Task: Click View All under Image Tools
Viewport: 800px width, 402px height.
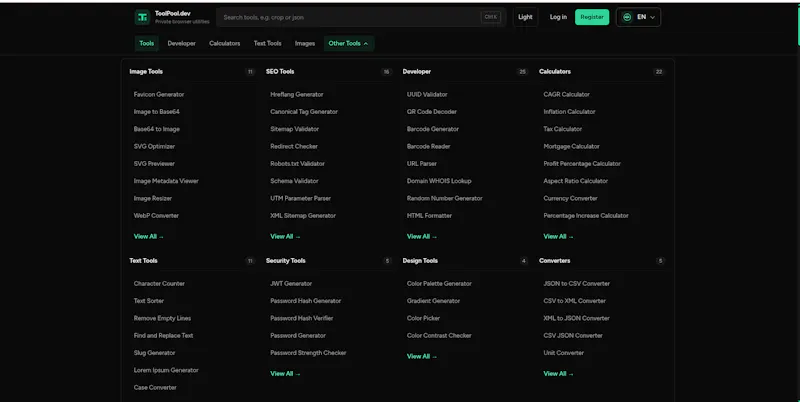Action: point(148,237)
